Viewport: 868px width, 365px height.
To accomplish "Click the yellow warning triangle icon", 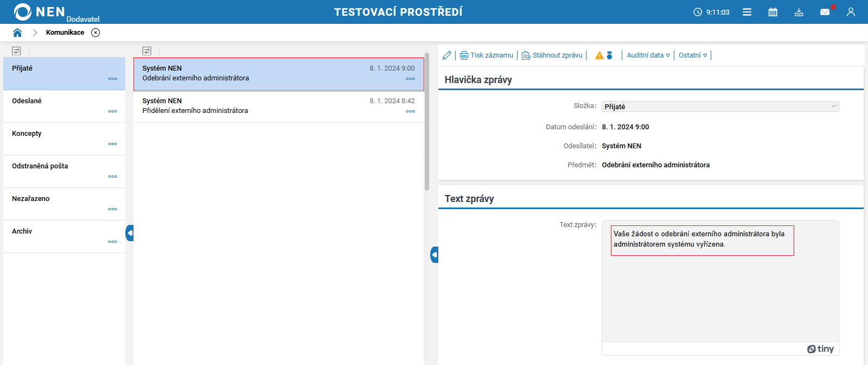I will click(x=599, y=55).
